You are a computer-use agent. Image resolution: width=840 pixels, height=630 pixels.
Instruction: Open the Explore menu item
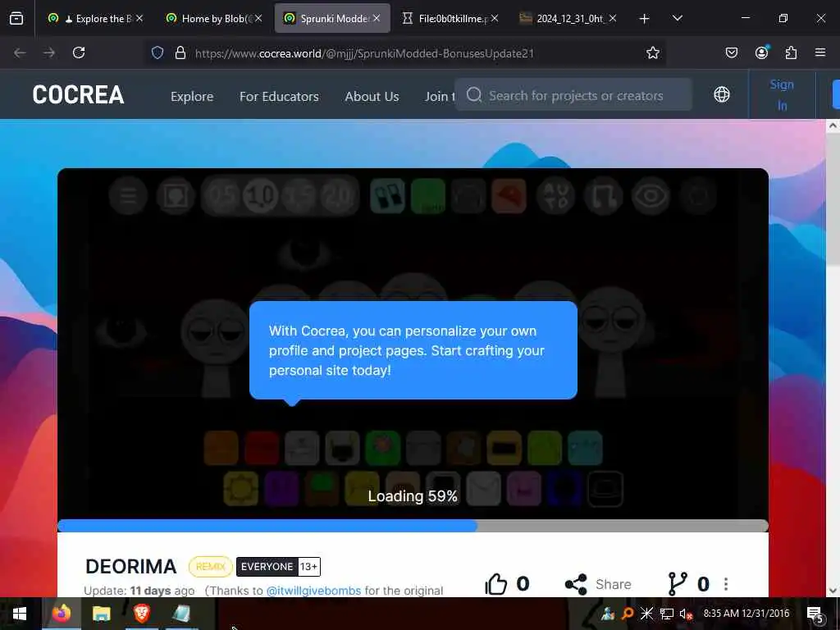tap(192, 97)
